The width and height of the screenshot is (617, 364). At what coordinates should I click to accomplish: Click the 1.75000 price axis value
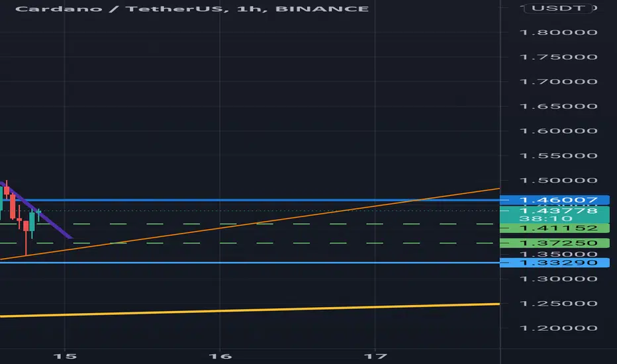558,57
